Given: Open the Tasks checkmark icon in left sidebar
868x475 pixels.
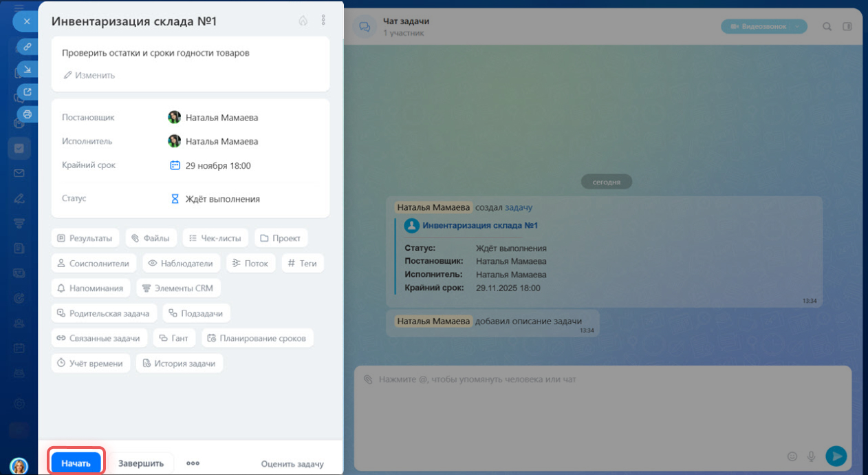Looking at the screenshot, I should 19,148.
